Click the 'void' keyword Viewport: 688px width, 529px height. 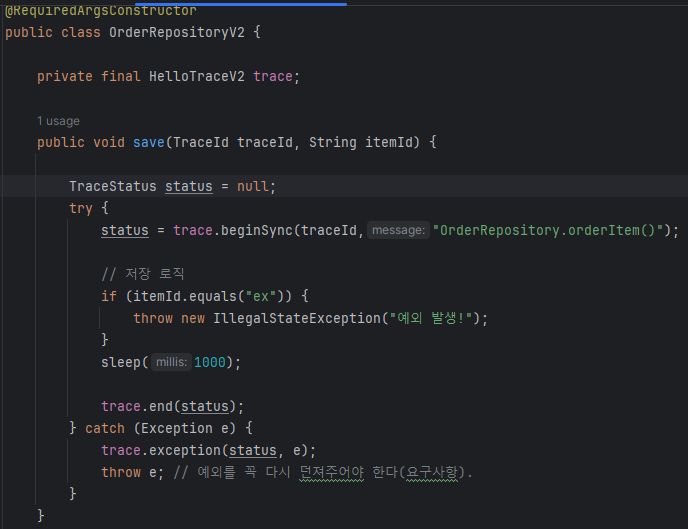[109, 142]
